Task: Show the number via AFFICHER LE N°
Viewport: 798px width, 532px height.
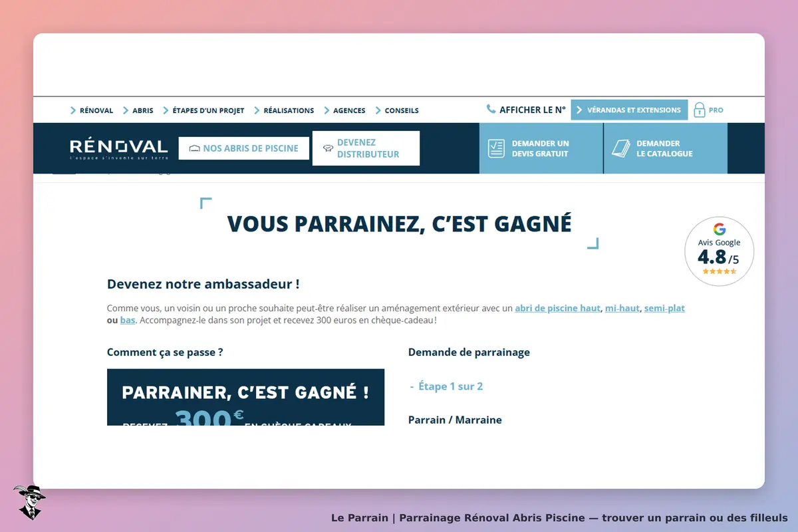Action: click(533, 110)
